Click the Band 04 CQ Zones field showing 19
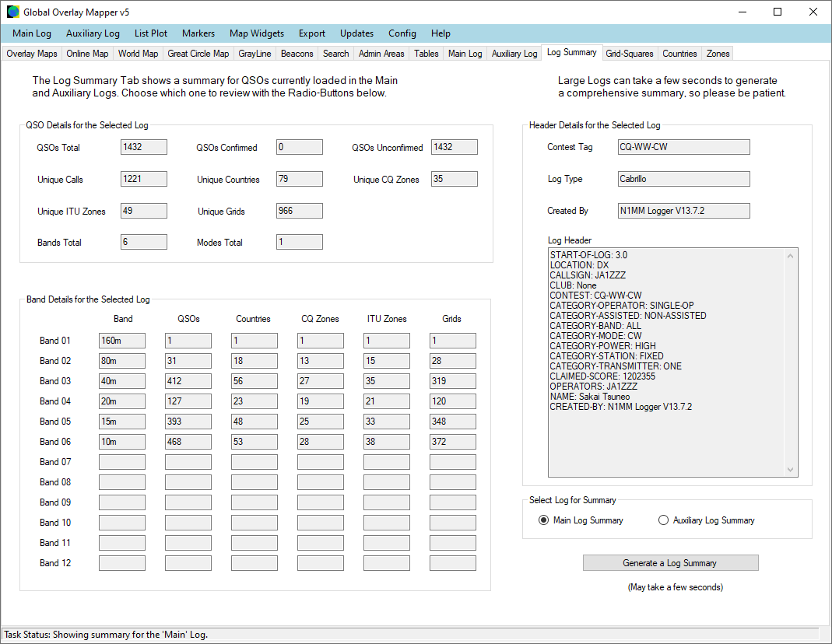The width and height of the screenshot is (832, 644). pyautogui.click(x=321, y=401)
